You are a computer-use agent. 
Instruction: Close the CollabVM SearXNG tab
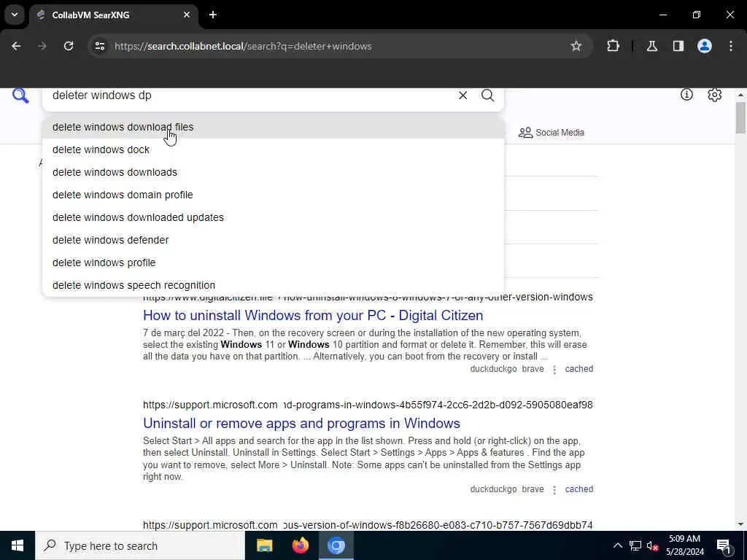click(x=187, y=15)
